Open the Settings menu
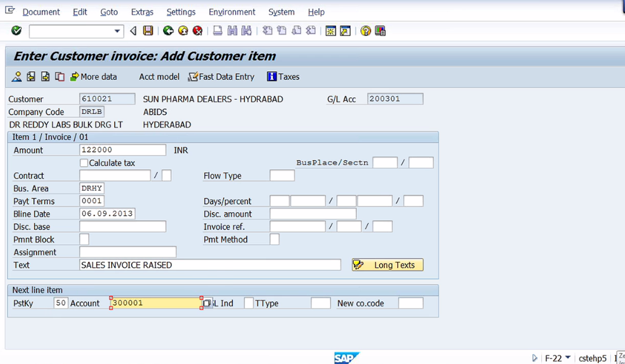625x364 pixels. tap(181, 12)
